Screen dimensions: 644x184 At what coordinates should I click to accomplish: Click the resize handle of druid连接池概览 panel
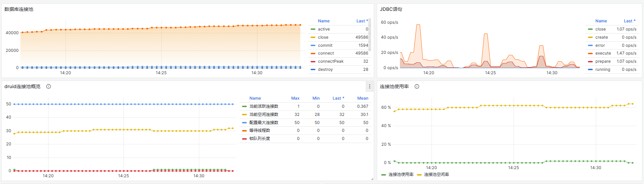372,179
